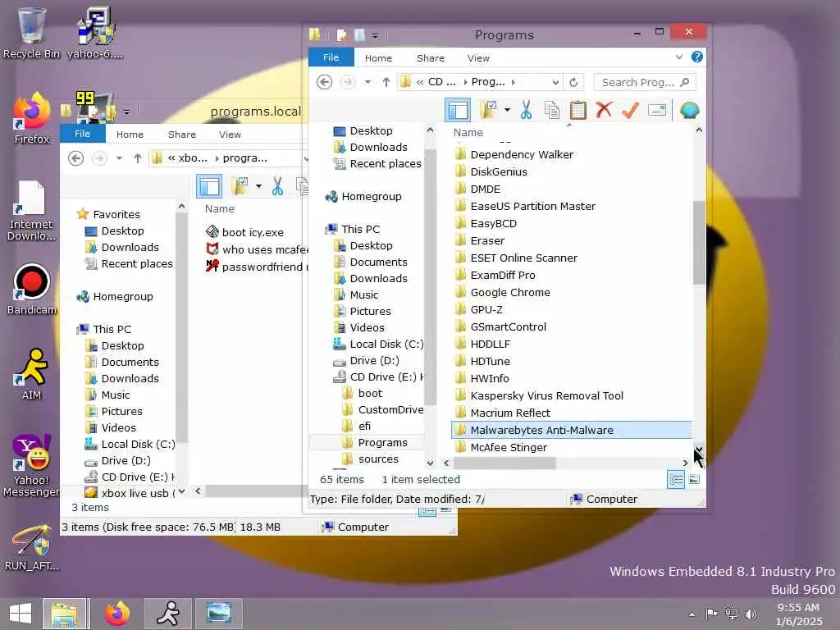The width and height of the screenshot is (840, 630).
Task: Click AIM running man on taskbar
Action: pyautogui.click(x=168, y=614)
